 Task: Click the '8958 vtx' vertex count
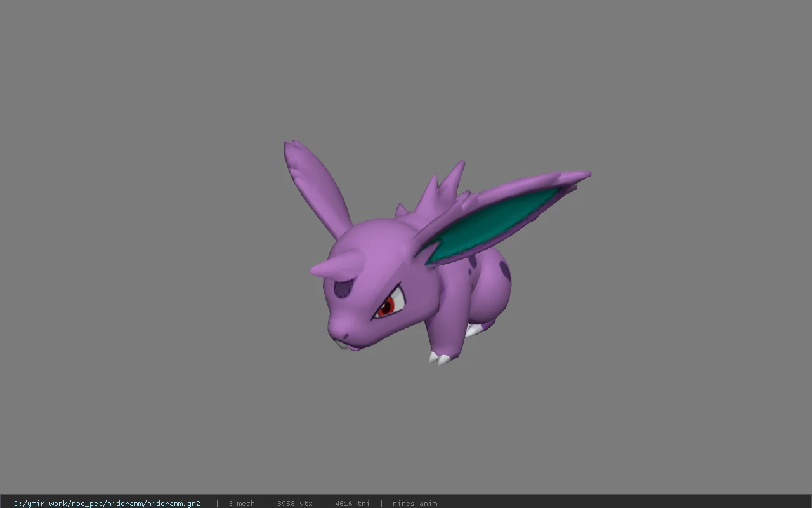click(295, 504)
